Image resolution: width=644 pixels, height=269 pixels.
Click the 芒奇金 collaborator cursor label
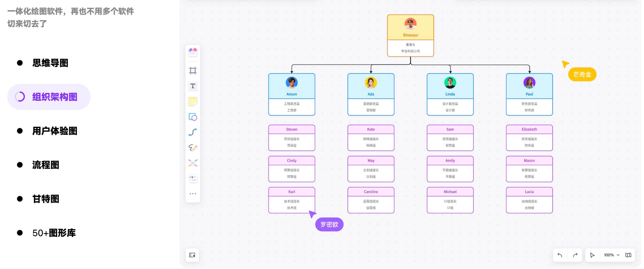click(x=582, y=74)
